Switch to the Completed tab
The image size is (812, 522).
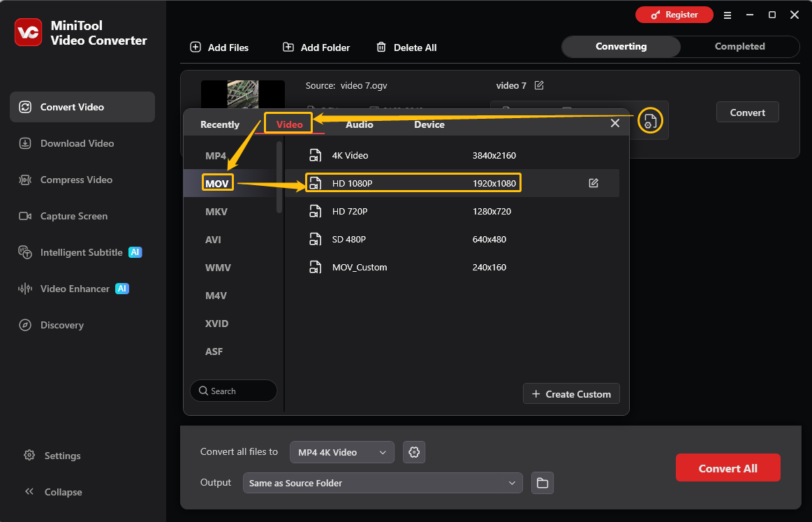(739, 46)
